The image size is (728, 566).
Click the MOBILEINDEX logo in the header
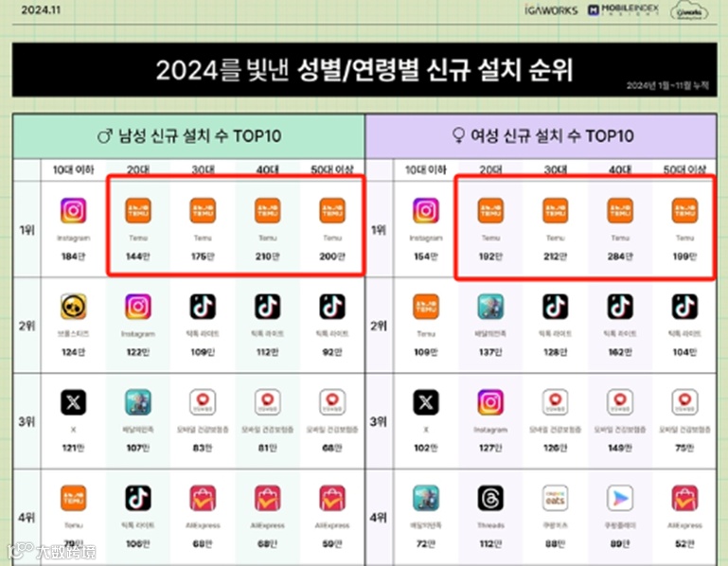tap(623, 9)
